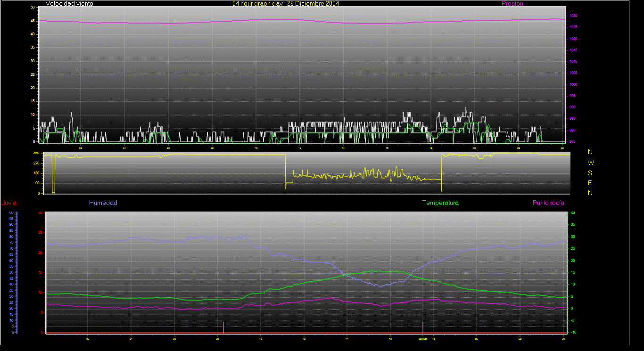Click the '990' pressure axis value

point(572,107)
